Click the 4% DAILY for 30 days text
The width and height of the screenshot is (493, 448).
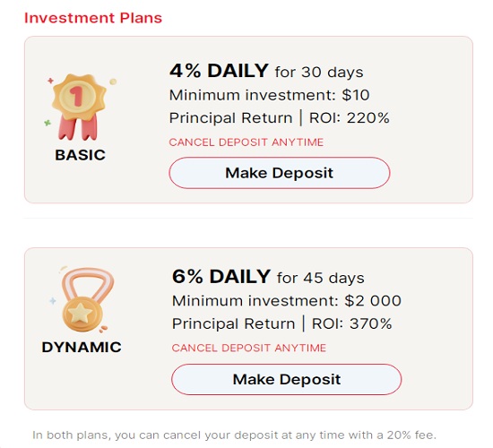[x=266, y=71]
